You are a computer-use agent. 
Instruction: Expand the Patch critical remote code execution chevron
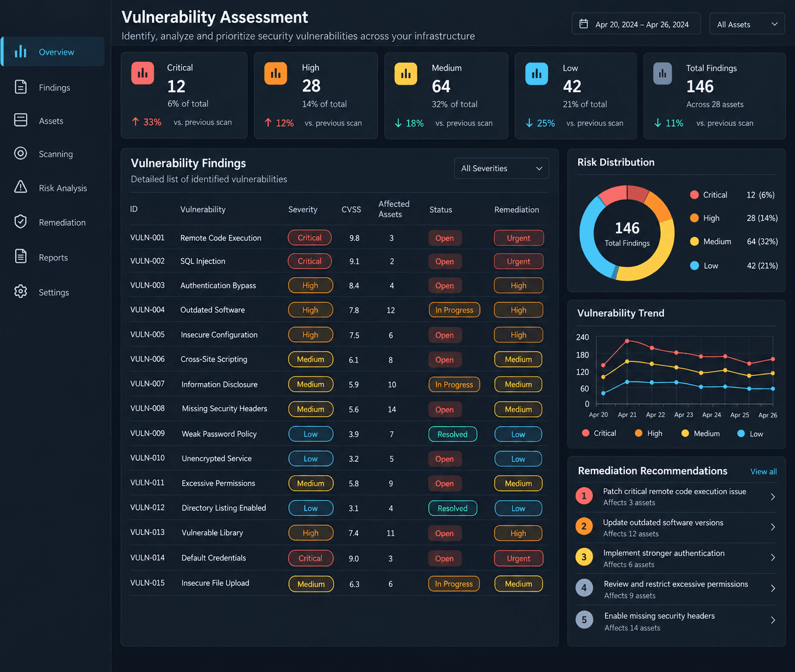point(773,497)
